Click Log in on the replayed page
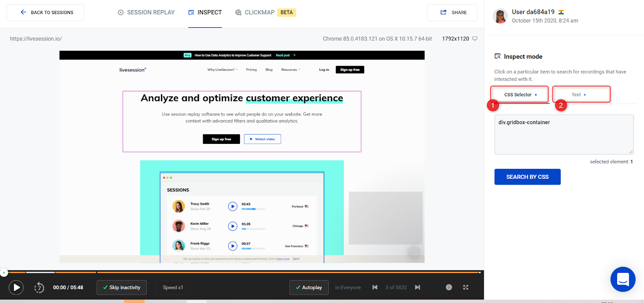 [324, 70]
